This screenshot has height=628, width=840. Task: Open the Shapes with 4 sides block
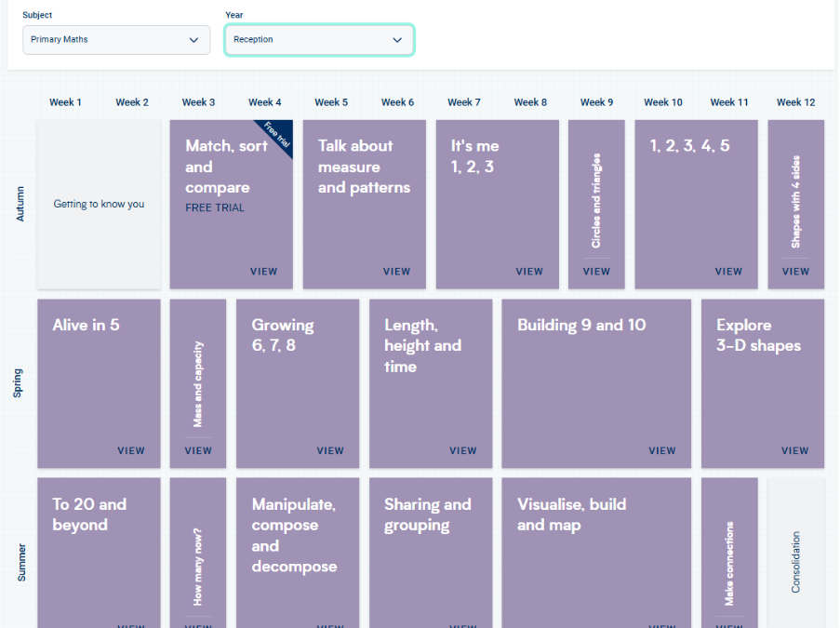coord(795,205)
